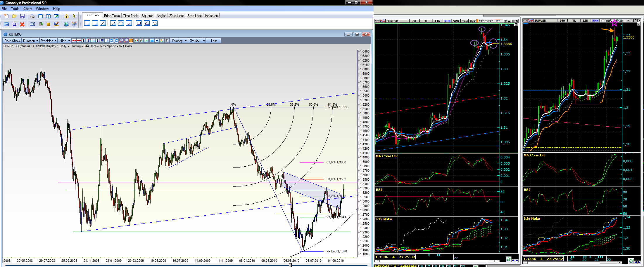Click the padlock lock icon

(x=66, y=16)
